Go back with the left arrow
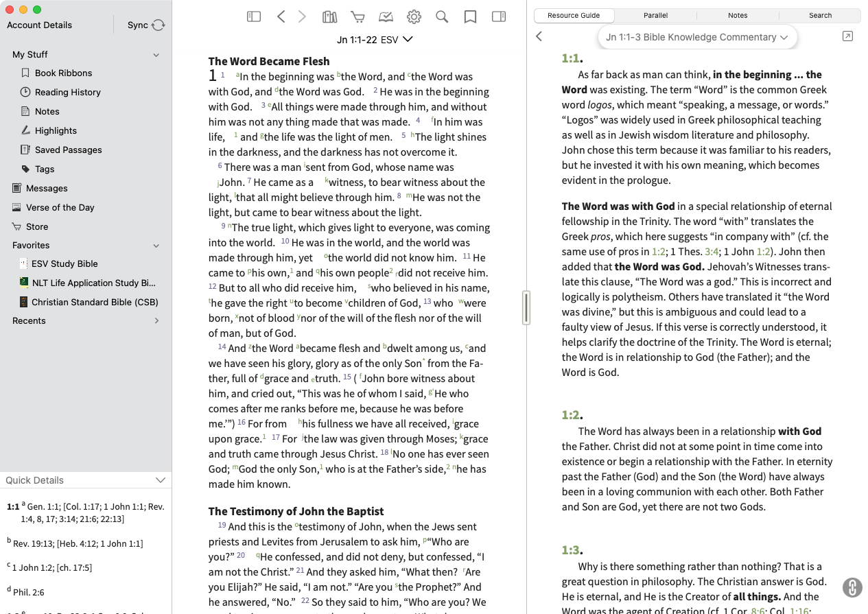868x614 pixels. tap(281, 16)
